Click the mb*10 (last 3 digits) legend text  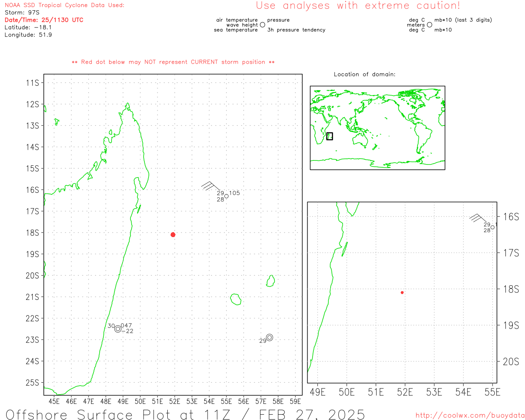(x=463, y=20)
